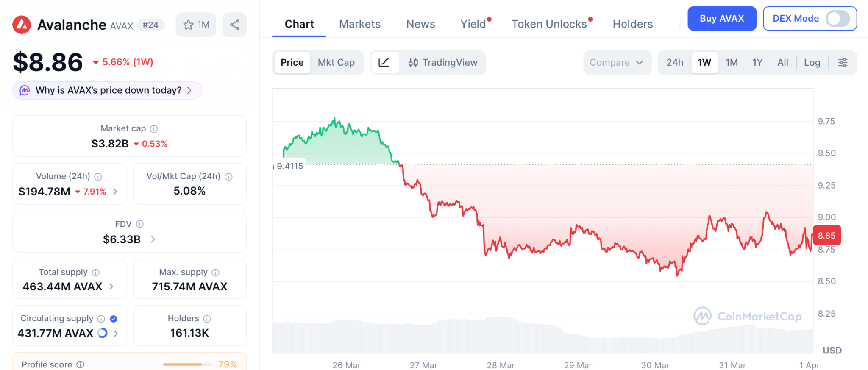Open the Compare dropdown
The width and height of the screenshot is (868, 370).
617,63
